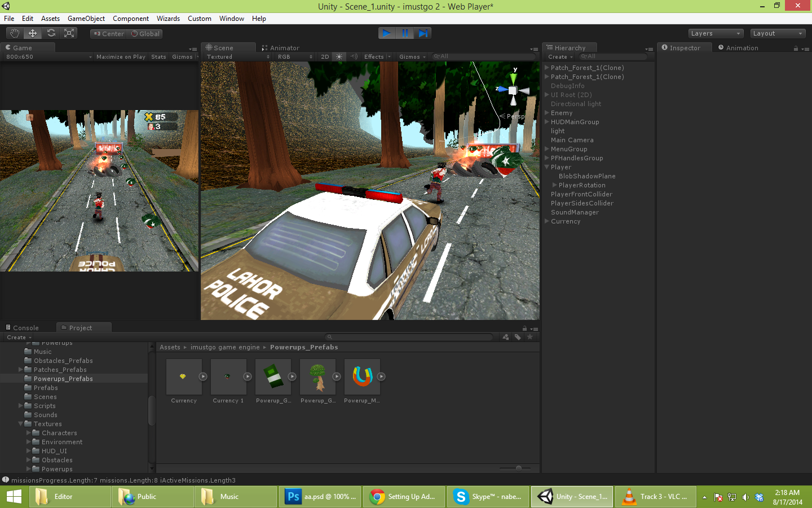The width and height of the screenshot is (812, 508).
Task: Open the 800x650 aspect dropdown
Action: (x=48, y=57)
